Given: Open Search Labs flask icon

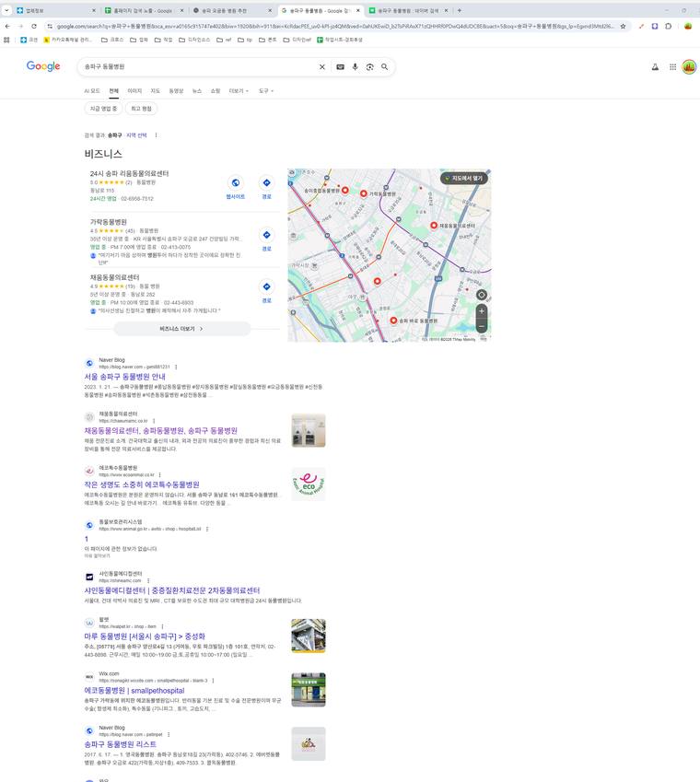Looking at the screenshot, I should point(655,67).
